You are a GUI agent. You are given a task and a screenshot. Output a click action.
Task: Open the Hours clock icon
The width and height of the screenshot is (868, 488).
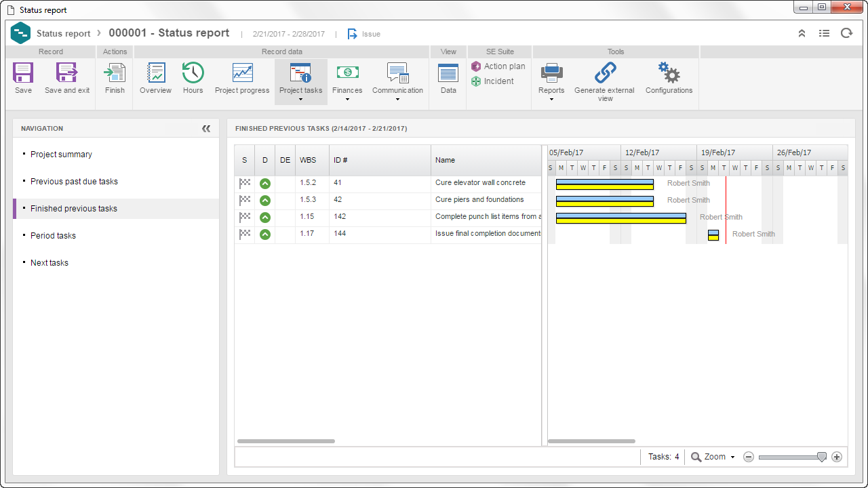[x=193, y=73]
